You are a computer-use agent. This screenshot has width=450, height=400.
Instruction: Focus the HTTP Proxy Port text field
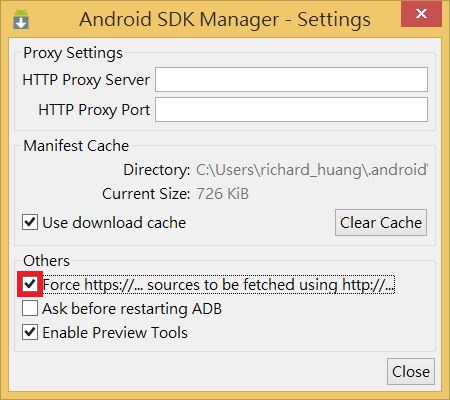click(291, 110)
